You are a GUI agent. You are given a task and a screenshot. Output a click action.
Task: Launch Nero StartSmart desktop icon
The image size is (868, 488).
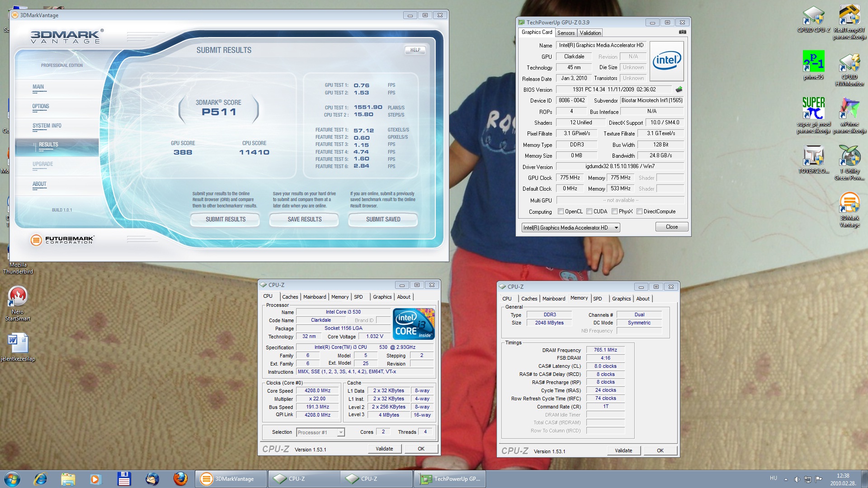click(x=18, y=303)
